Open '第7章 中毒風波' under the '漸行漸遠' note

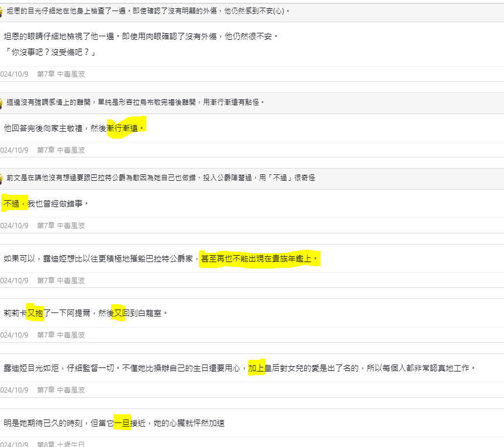click(61, 150)
